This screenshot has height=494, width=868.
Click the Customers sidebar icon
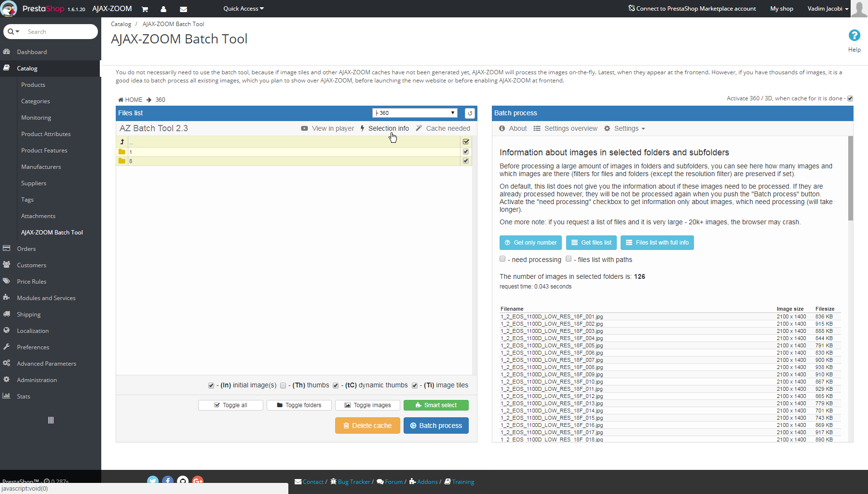point(7,265)
